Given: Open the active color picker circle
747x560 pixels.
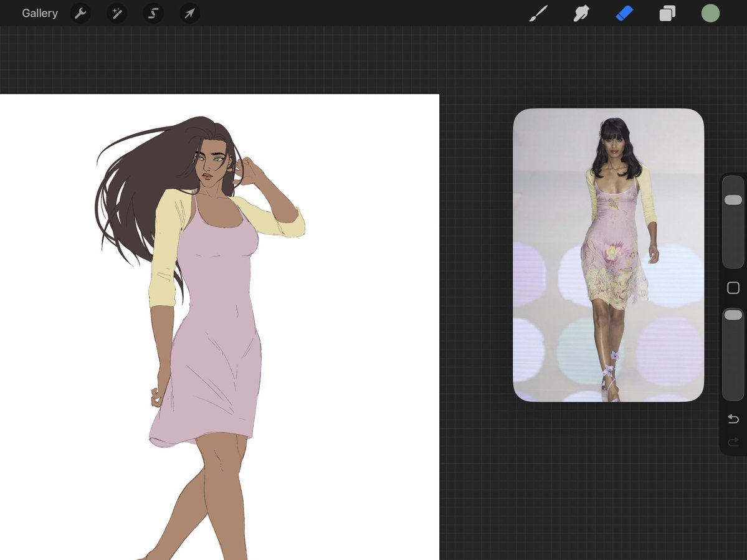Looking at the screenshot, I should click(710, 13).
